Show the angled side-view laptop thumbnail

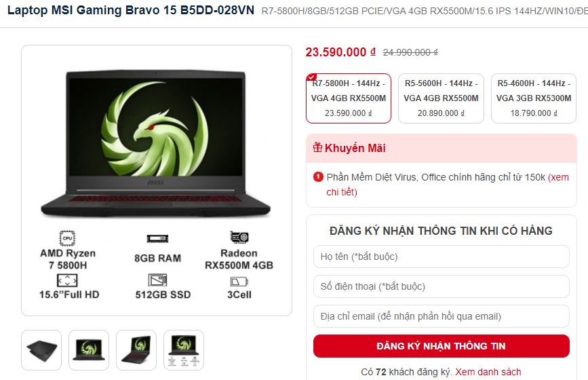click(x=136, y=350)
